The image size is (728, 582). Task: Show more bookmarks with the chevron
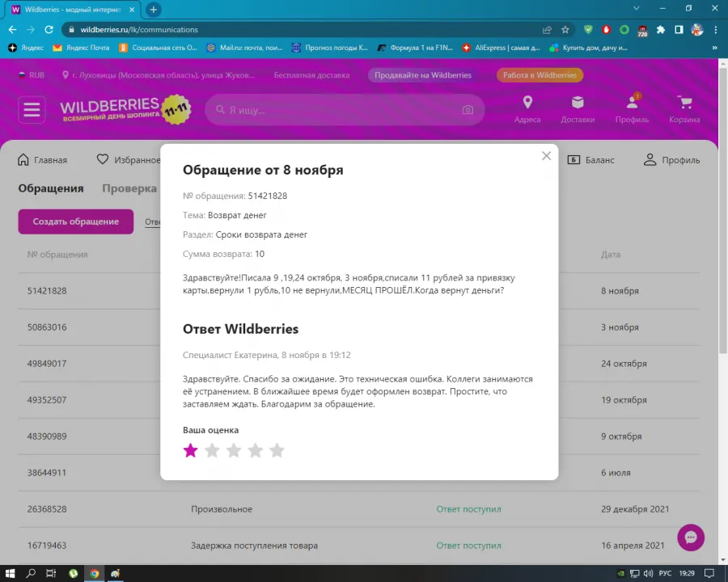click(x=715, y=48)
